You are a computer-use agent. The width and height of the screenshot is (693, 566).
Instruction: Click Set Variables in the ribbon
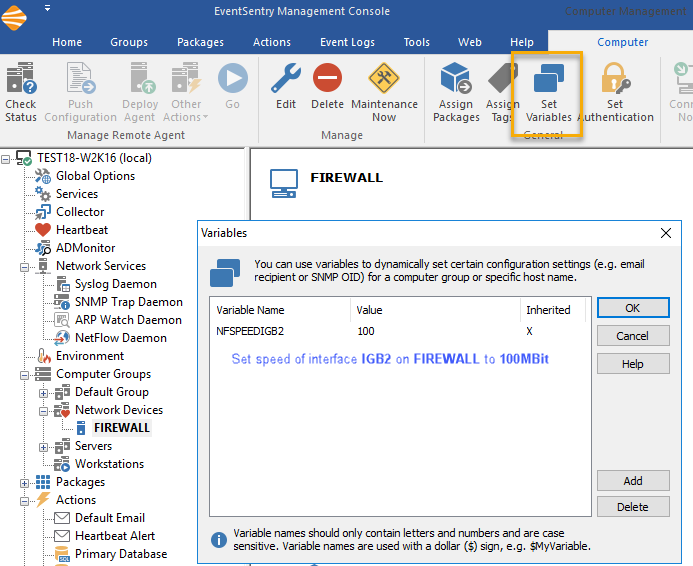click(x=548, y=92)
